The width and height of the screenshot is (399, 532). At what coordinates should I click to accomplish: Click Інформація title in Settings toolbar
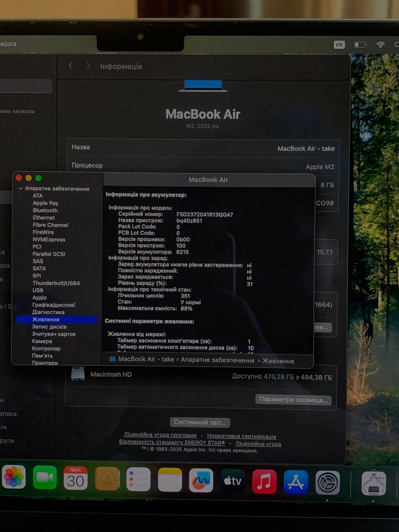coord(121,66)
